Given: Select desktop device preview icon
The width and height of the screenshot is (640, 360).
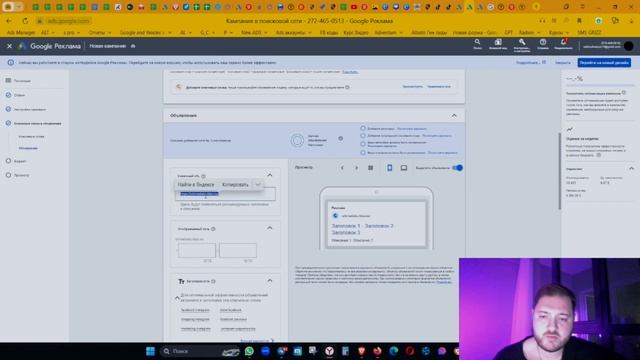Looking at the screenshot, I should (x=404, y=168).
